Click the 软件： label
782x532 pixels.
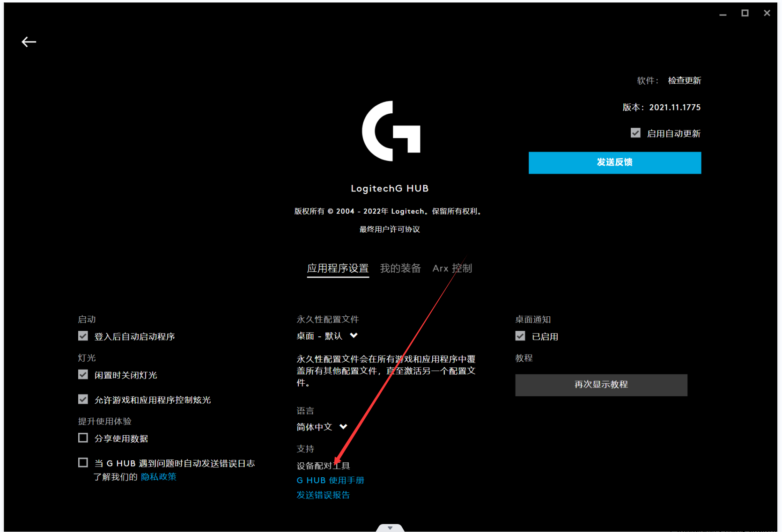[x=648, y=80]
